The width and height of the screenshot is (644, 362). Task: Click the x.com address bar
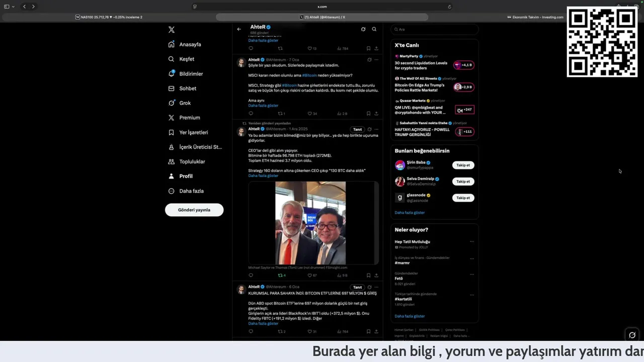click(x=322, y=7)
